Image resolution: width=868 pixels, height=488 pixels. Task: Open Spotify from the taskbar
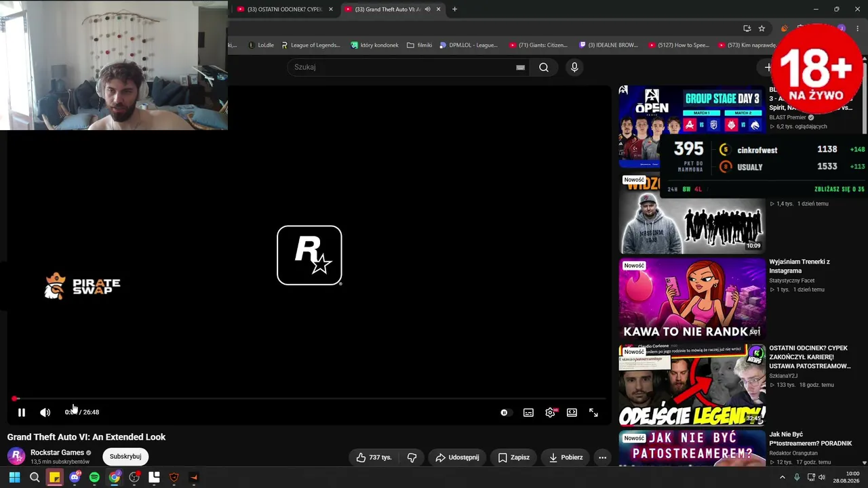[94, 477]
